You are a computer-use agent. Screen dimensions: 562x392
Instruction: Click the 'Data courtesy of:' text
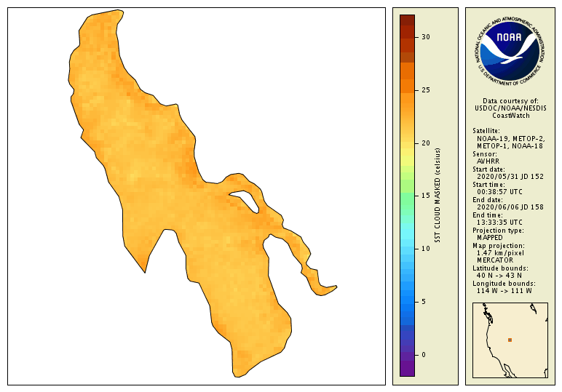[510, 101]
